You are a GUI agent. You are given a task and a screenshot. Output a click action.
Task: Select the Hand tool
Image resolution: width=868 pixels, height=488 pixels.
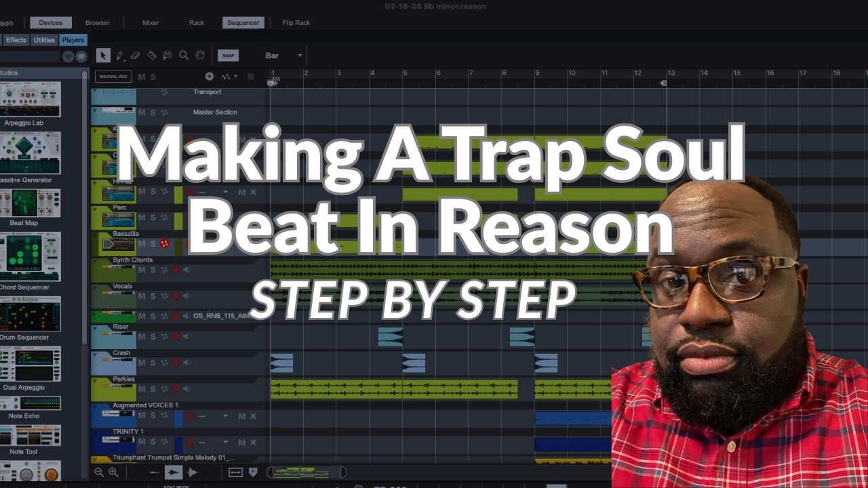pos(200,56)
